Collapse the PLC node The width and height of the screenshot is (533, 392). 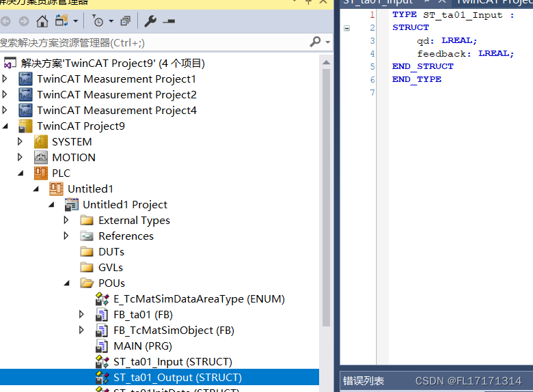click(x=20, y=173)
